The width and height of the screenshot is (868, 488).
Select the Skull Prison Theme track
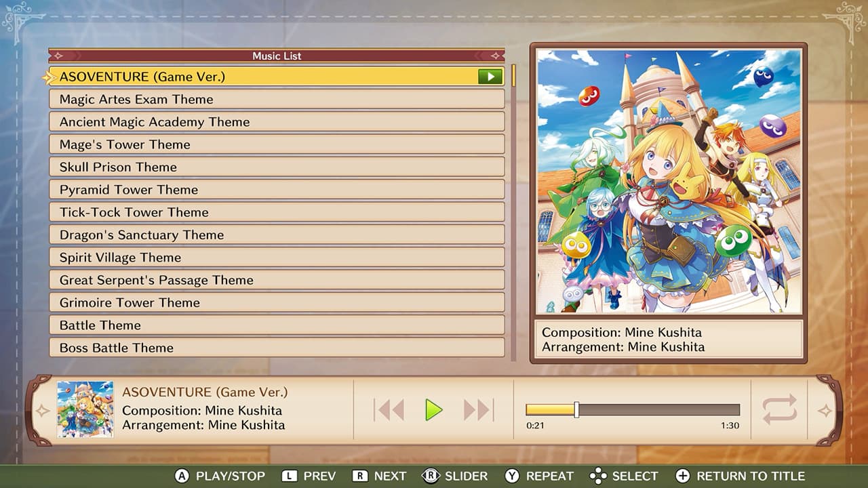(271, 167)
